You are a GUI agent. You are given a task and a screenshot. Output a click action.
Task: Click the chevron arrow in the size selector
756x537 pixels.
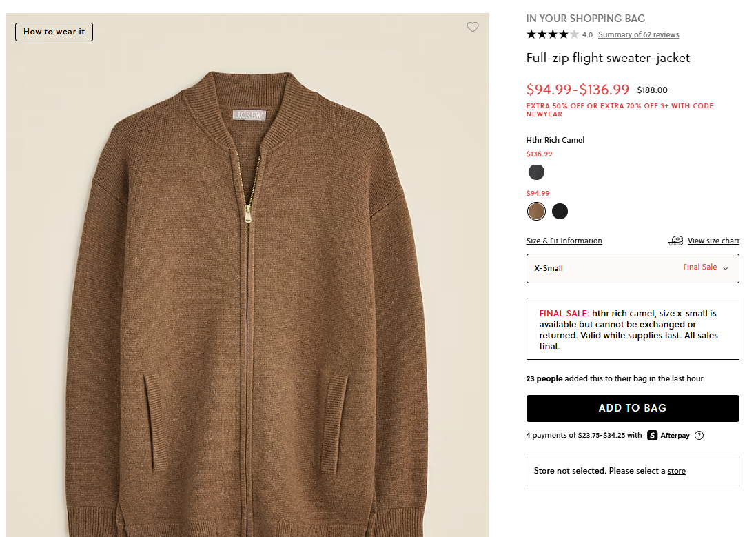pyautogui.click(x=726, y=268)
